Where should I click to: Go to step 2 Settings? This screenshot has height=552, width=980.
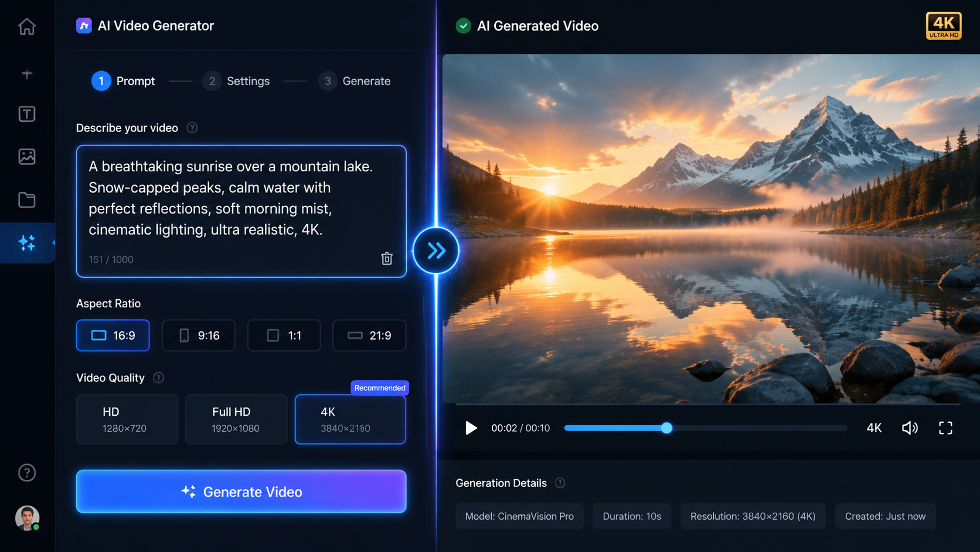click(236, 81)
